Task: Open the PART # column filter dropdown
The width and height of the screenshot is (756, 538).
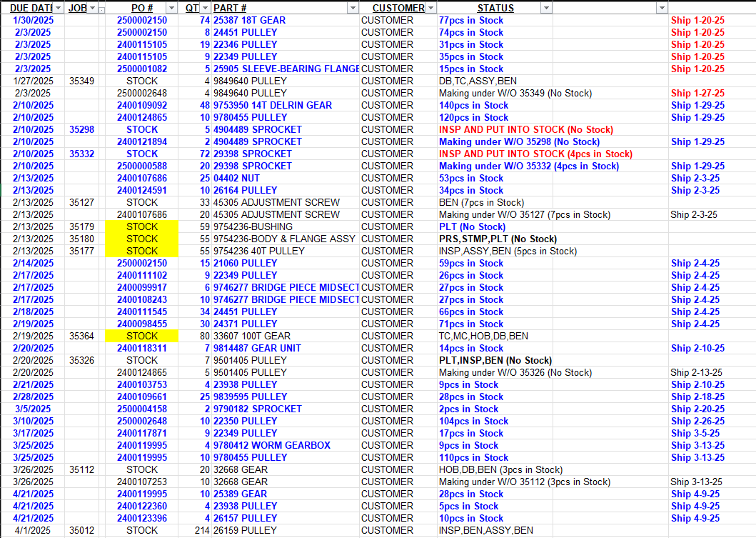Action: (x=353, y=8)
